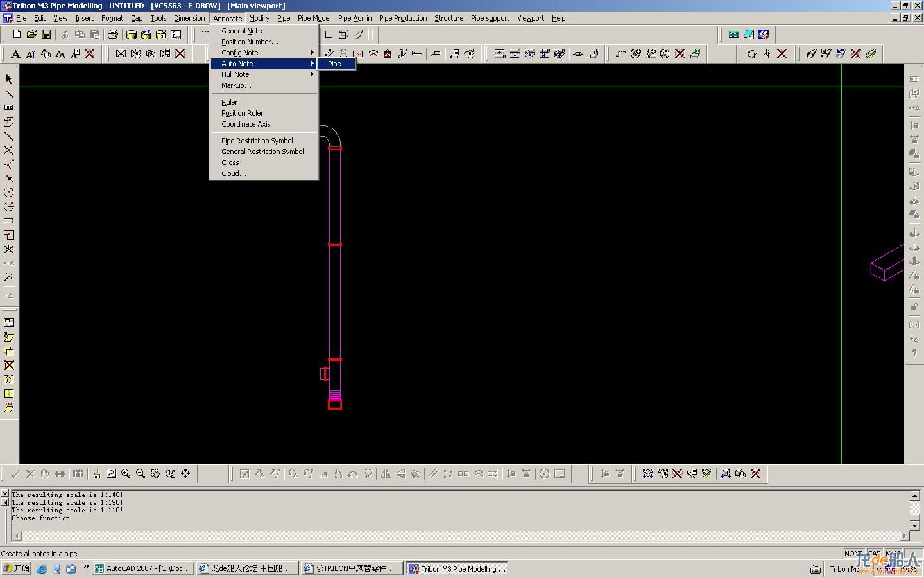Select the bold A text tool
924x578 pixels.
[x=16, y=54]
